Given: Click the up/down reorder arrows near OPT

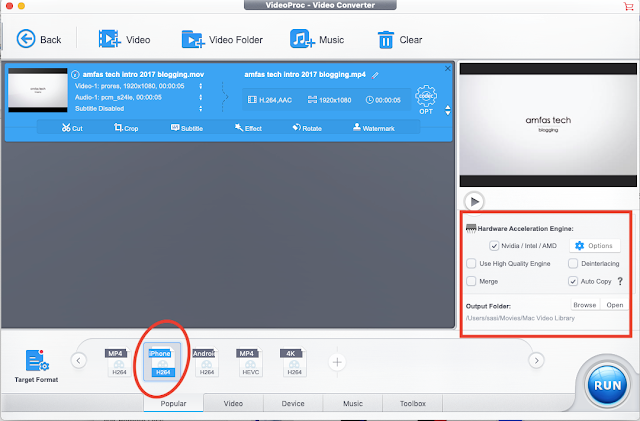Looking at the screenshot, I should coord(448,110).
